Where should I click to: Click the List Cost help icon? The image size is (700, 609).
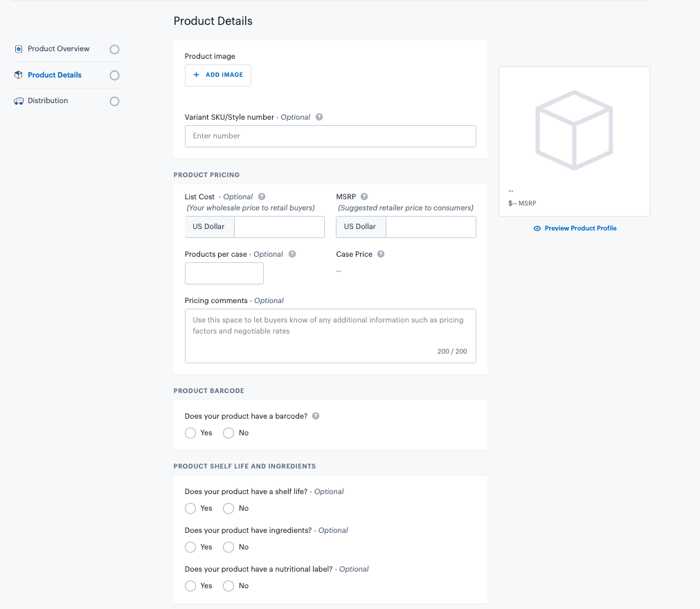coord(262,197)
